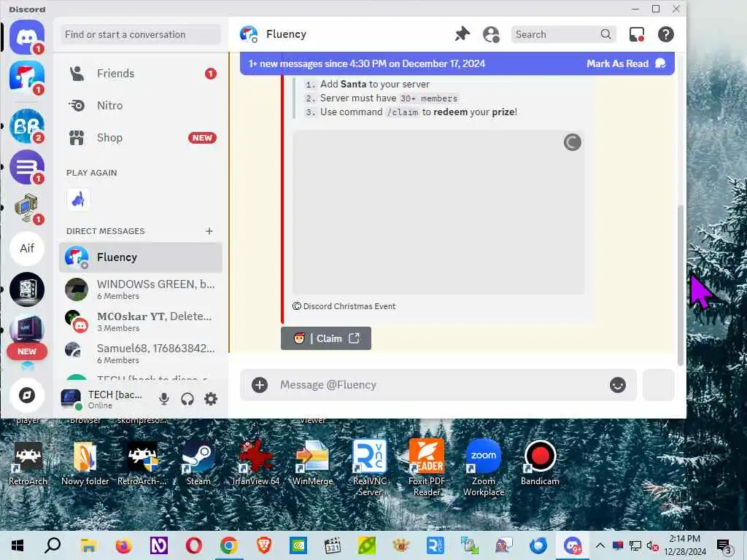This screenshot has width=747, height=560.
Task: Create a new DM with plus icon
Action: coord(209,231)
